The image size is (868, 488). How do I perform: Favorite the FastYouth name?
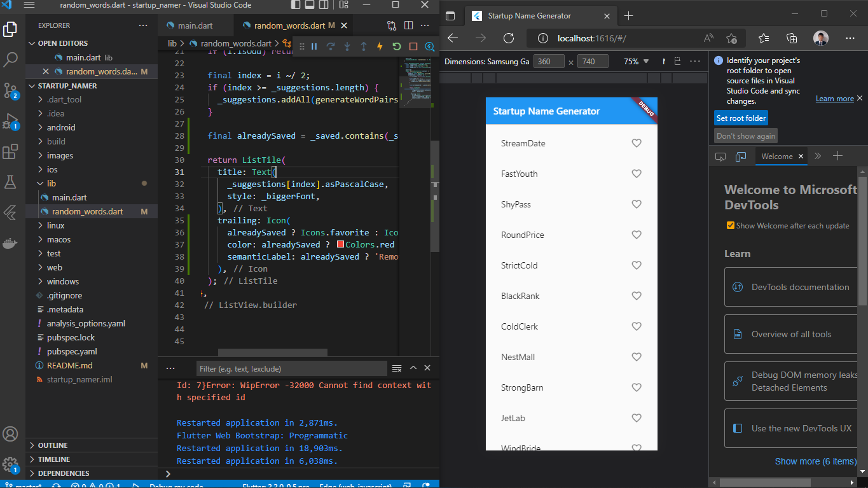point(637,174)
